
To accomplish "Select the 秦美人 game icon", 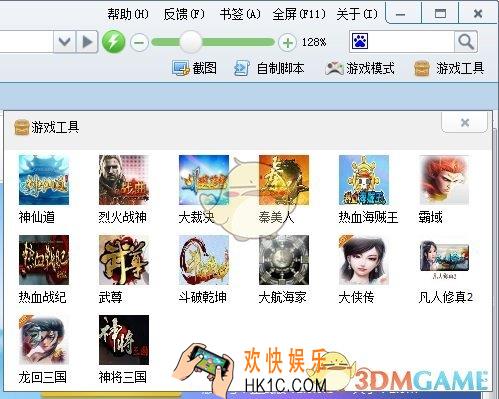I will point(284,180).
